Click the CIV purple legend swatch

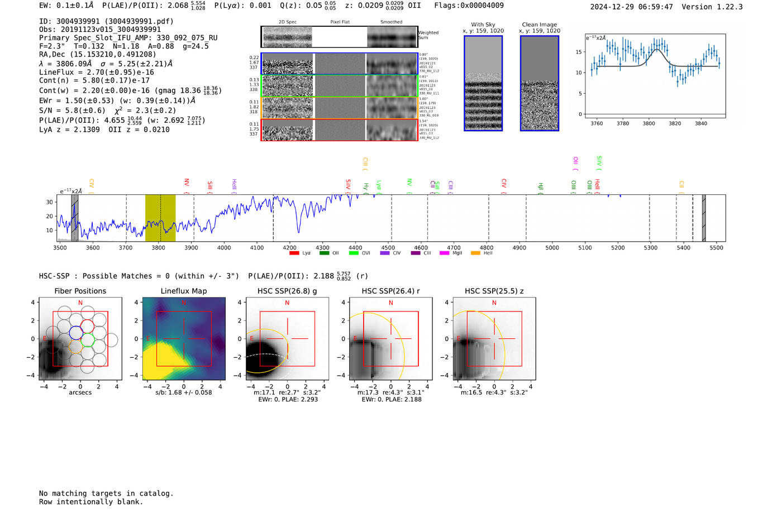[x=384, y=253]
